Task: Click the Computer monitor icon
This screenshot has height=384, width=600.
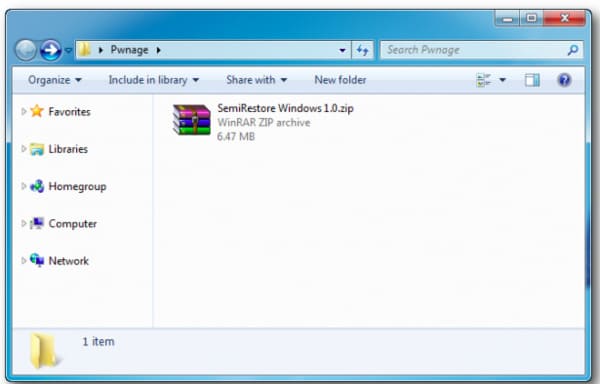Action: pos(37,223)
